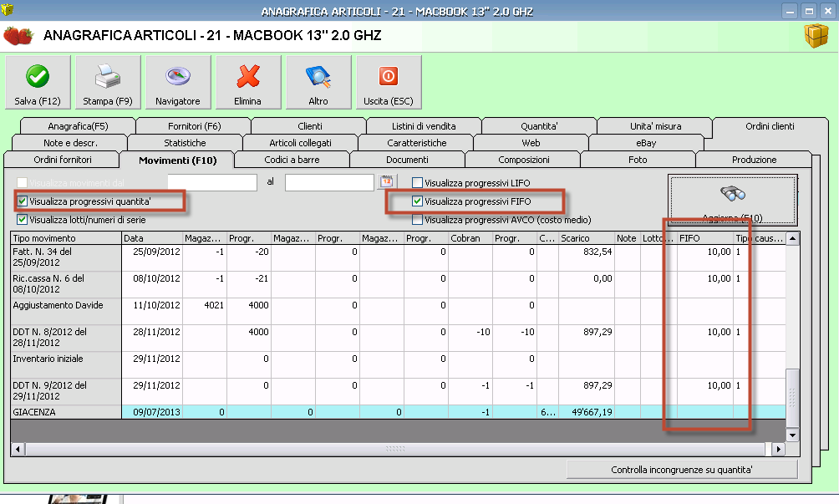This screenshot has height=504, width=839.
Task: Open the Statistiche tab
Action: coord(186,143)
